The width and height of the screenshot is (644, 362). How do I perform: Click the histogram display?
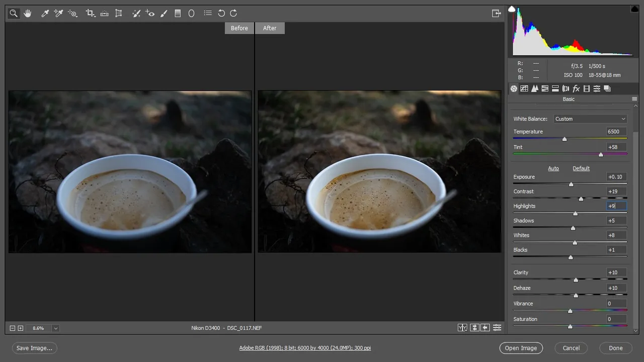573,31
